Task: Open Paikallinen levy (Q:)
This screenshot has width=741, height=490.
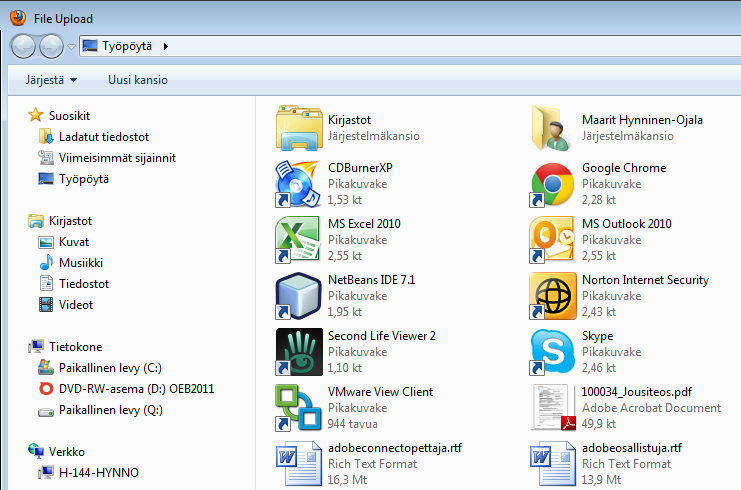Action: click(111, 410)
